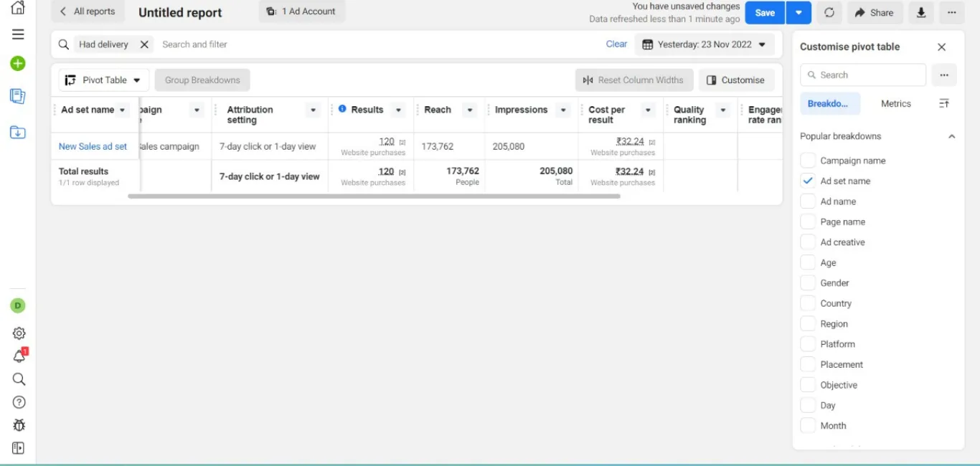This screenshot has height=466, width=980.
Task: Open the Pivot Table layout dropdown
Action: click(104, 80)
